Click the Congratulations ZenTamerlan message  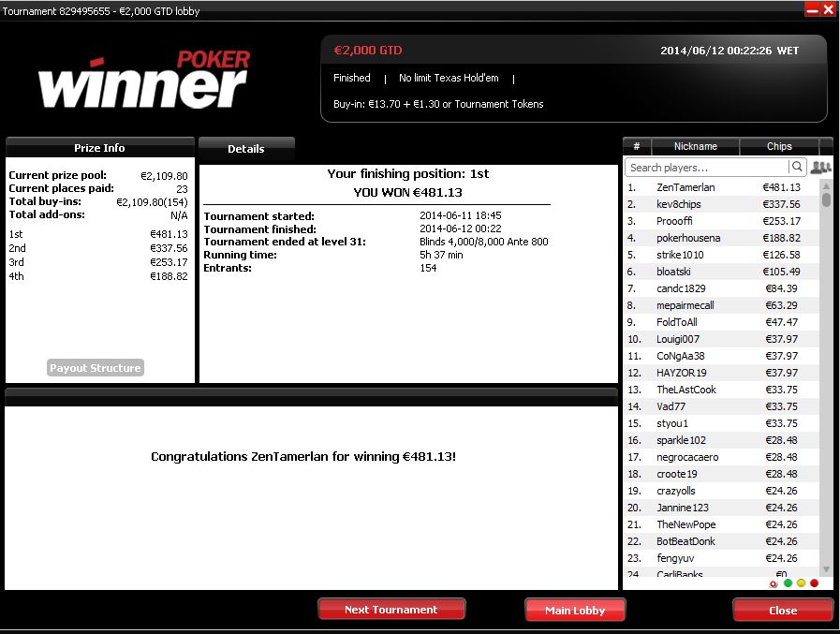tap(303, 457)
